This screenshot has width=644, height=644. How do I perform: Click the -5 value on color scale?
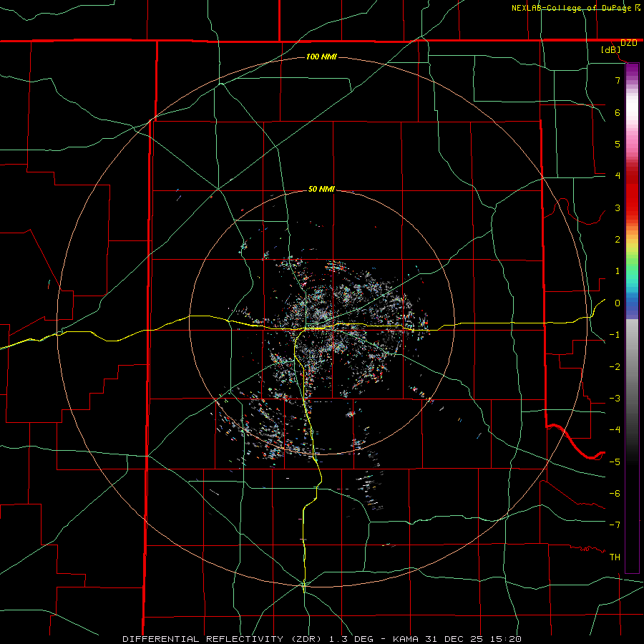pyautogui.click(x=615, y=462)
